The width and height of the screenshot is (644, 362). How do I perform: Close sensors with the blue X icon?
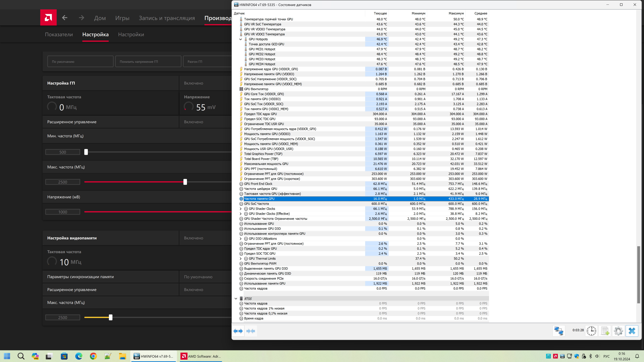coord(632,331)
